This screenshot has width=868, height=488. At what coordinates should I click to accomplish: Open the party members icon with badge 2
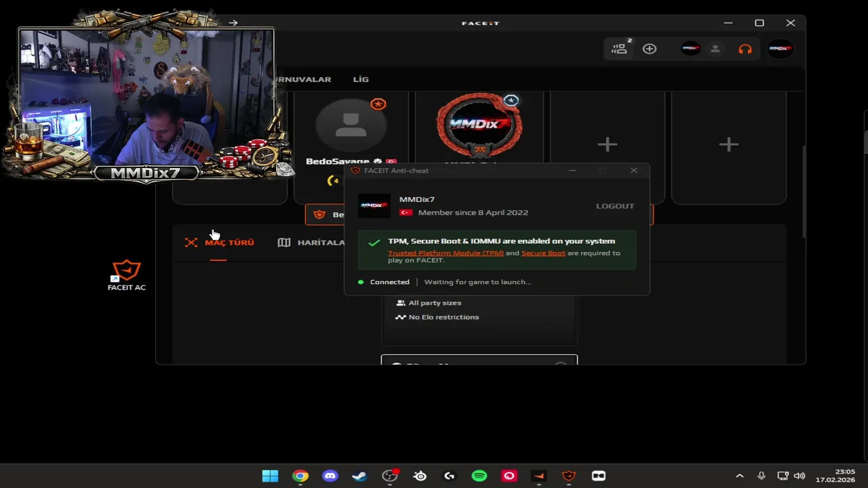tap(620, 48)
